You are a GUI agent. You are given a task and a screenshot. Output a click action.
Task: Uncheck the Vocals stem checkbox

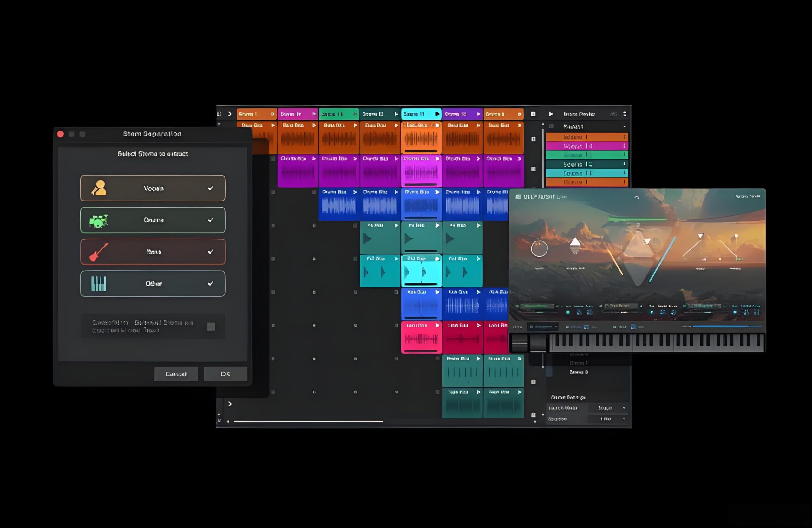pos(211,188)
